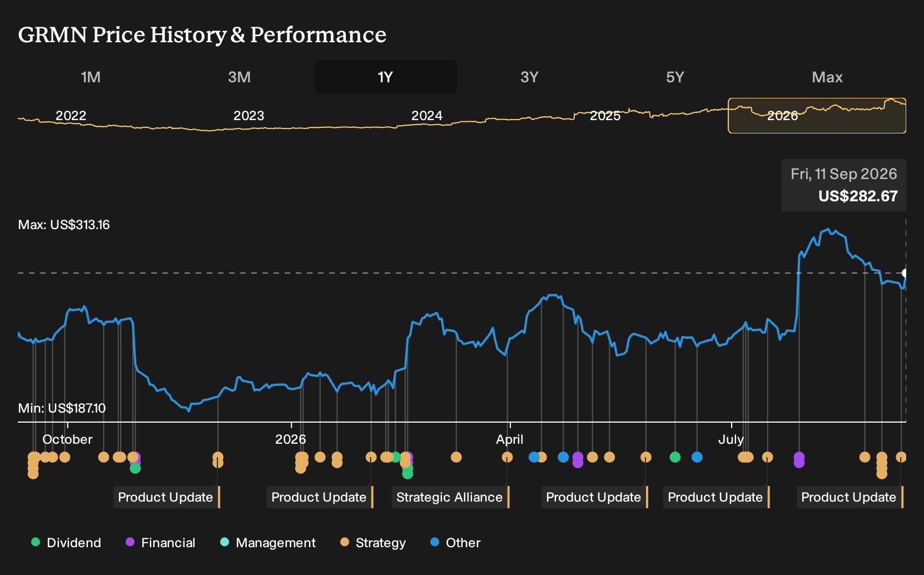Open the Strategic Alliance event label

click(450, 497)
